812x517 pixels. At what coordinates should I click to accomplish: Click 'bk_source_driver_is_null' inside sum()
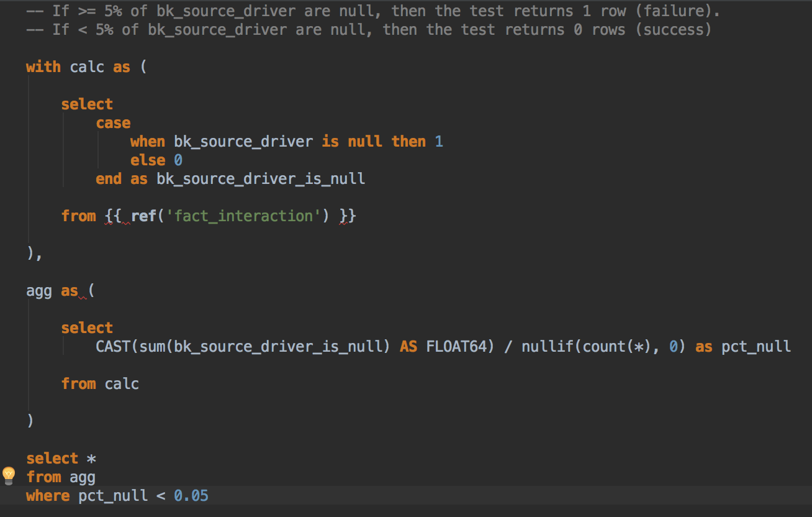tap(278, 347)
